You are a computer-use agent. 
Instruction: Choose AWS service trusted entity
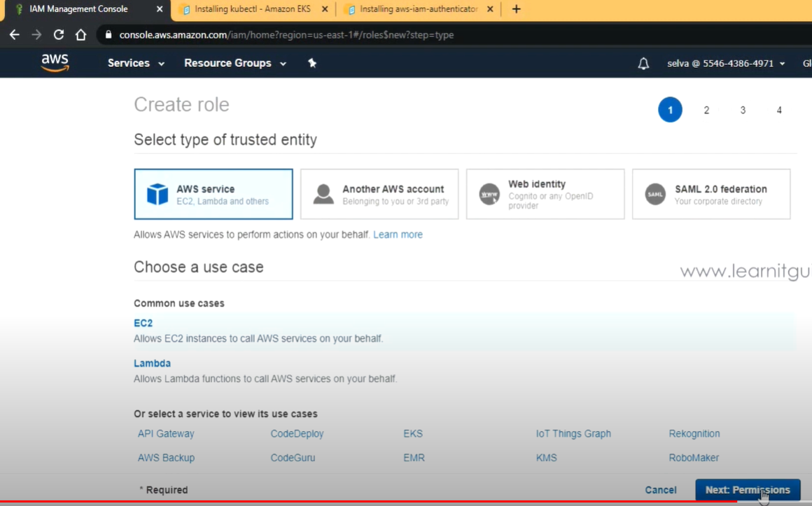pyautogui.click(x=213, y=195)
